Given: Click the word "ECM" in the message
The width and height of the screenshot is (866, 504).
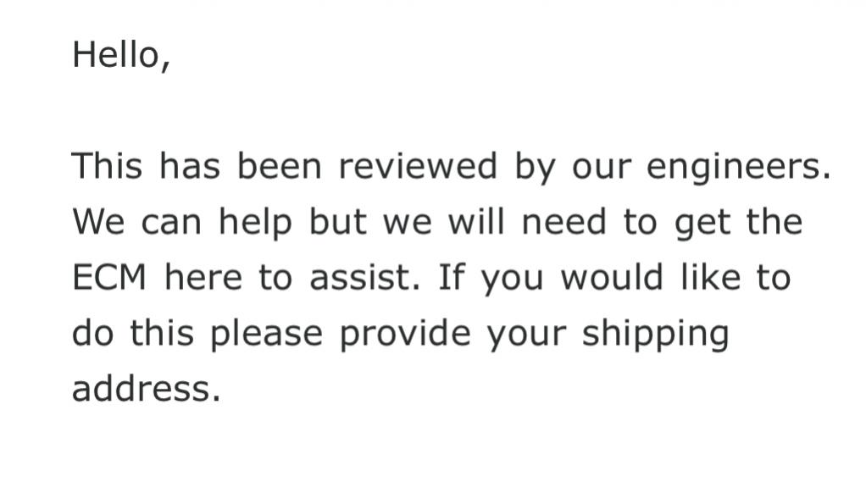Looking at the screenshot, I should click(x=109, y=277).
